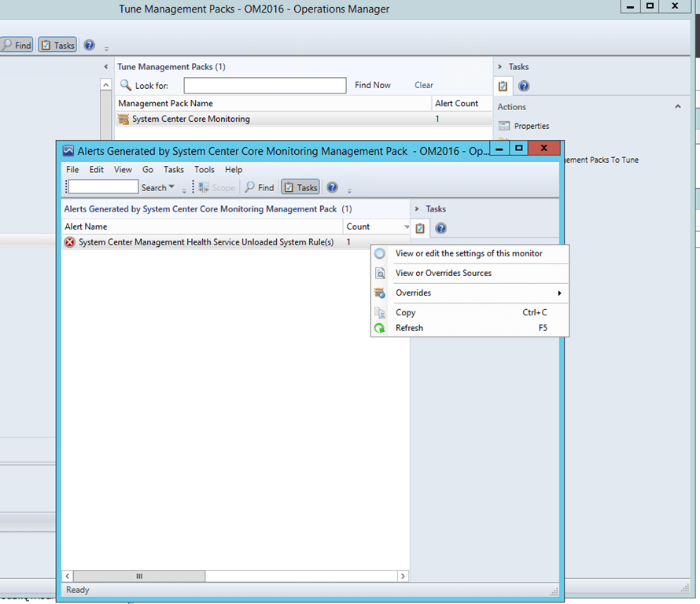This screenshot has width=700, height=604.
Task: Click Copy icon in context menu
Action: 379,312
